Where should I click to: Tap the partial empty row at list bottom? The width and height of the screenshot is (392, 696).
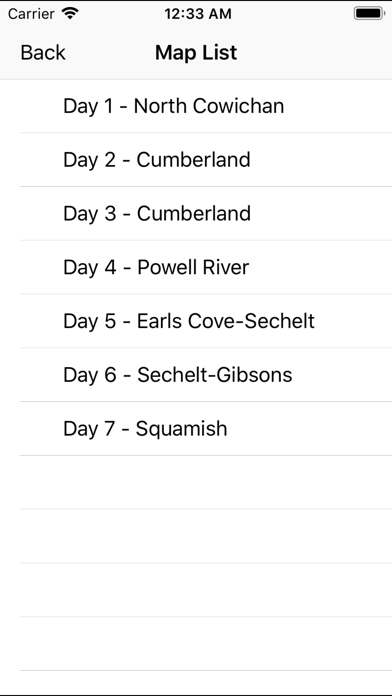[196, 683]
